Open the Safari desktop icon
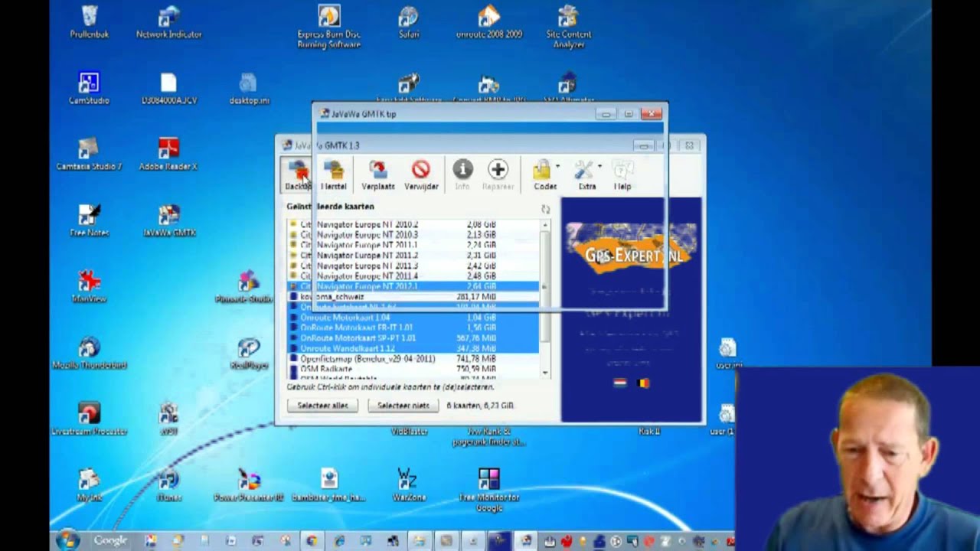 [x=408, y=22]
